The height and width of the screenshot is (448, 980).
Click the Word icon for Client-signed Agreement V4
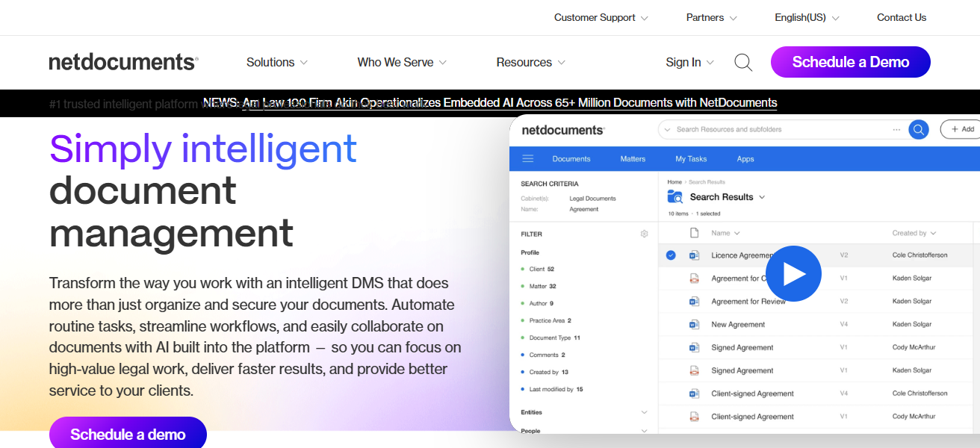click(x=694, y=394)
